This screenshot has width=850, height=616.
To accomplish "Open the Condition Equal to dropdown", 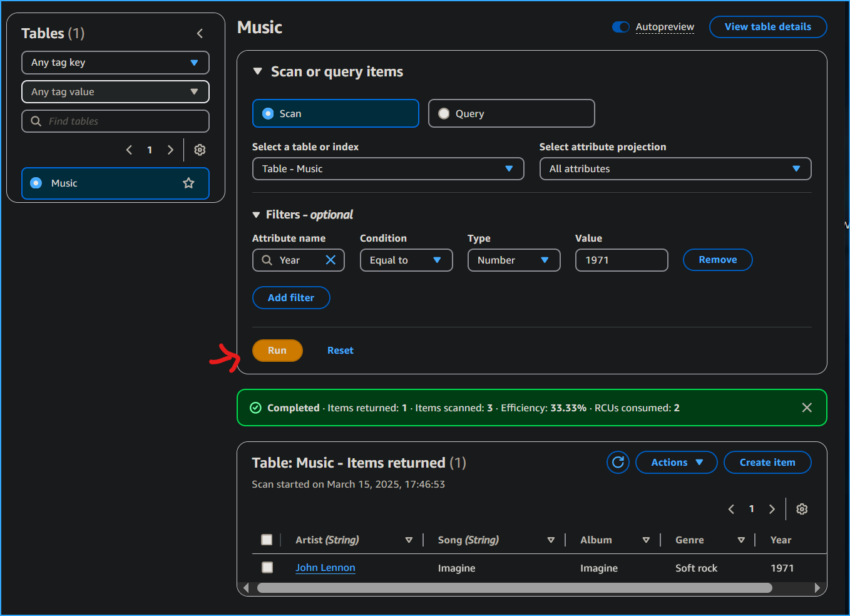I will coord(406,260).
